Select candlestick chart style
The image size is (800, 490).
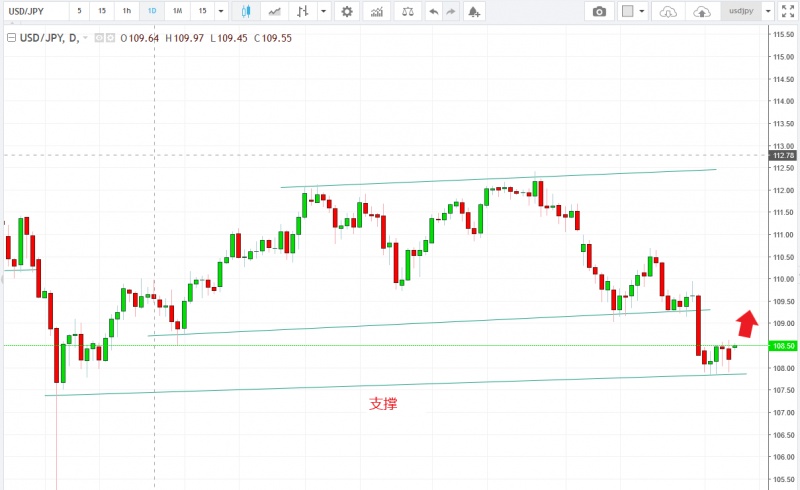coord(248,11)
